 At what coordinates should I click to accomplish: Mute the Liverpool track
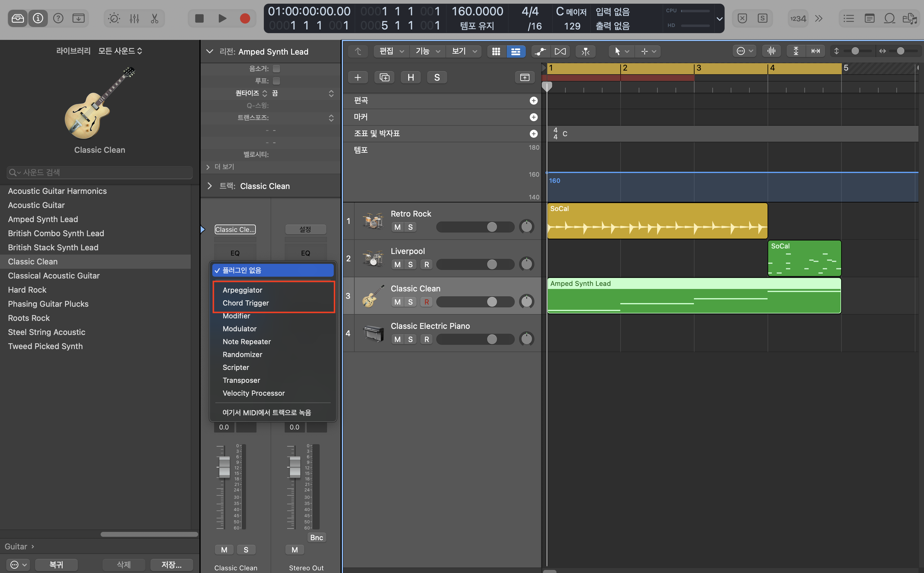(397, 264)
